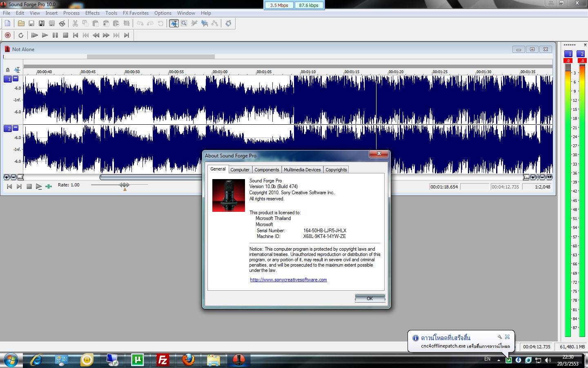Image resolution: width=588 pixels, height=368 pixels.
Task: Adjust the playback Rate slider
Action: [x=124, y=185]
